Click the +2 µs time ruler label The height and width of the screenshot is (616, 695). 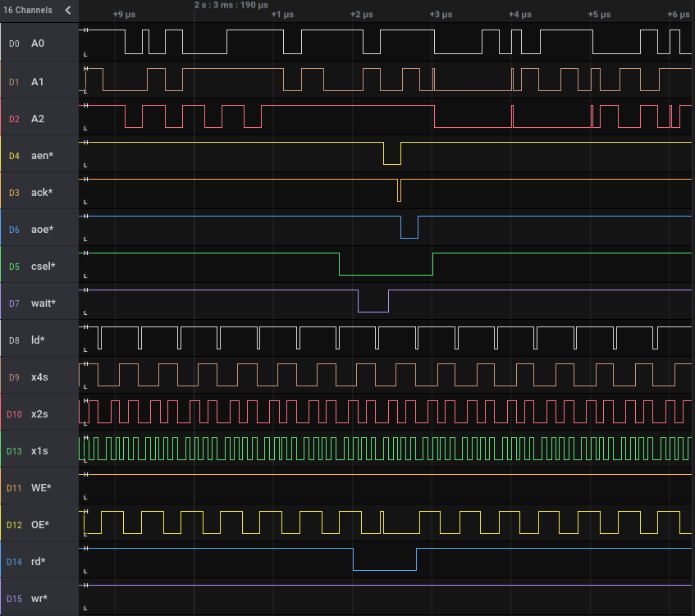click(362, 14)
